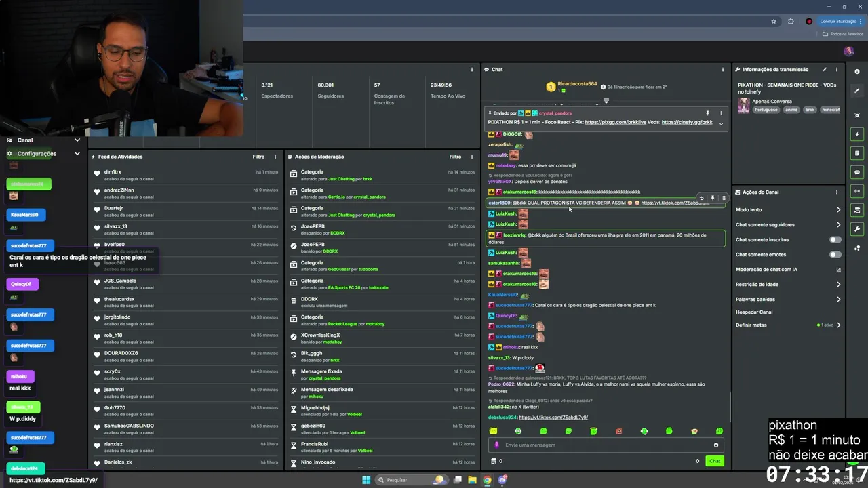Send message with the green Chat button
868x488 pixels.
[715, 461]
